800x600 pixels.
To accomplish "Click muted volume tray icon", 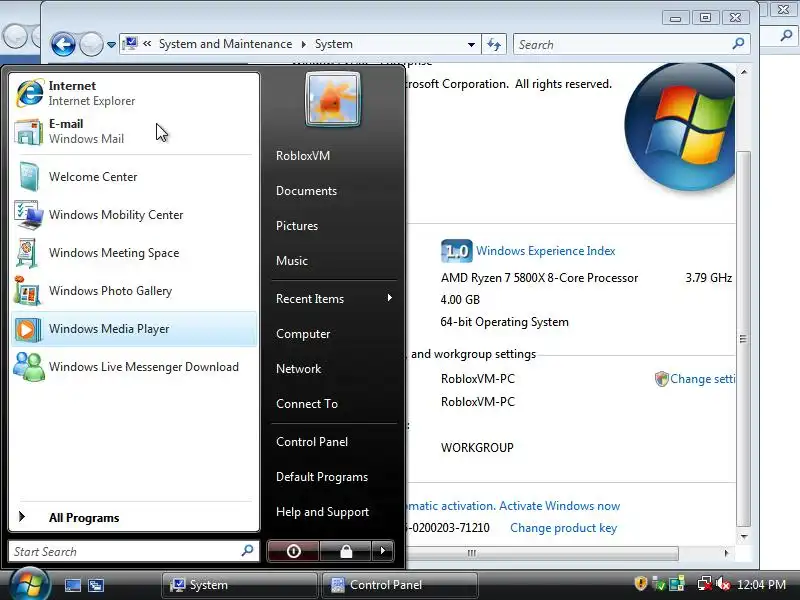I will tap(722, 584).
